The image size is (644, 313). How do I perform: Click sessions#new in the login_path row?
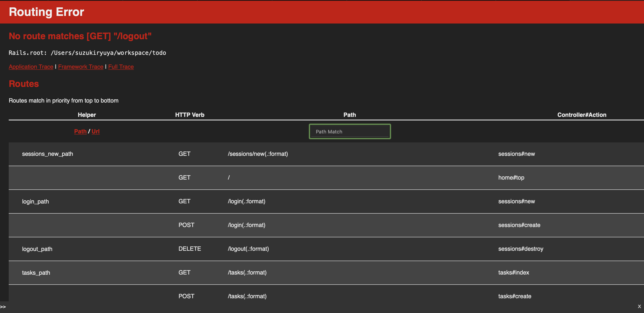pyautogui.click(x=517, y=201)
